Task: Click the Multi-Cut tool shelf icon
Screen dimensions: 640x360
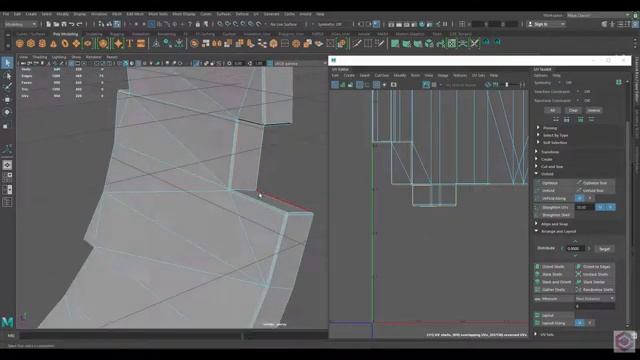Action: click(x=357, y=43)
